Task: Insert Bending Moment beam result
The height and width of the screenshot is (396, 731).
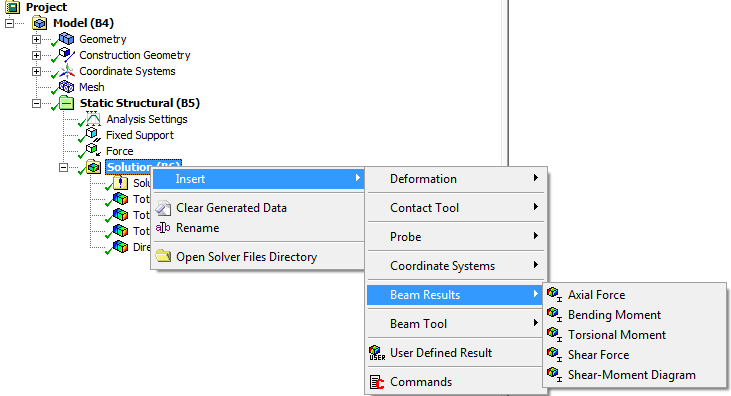Action: 635,315
